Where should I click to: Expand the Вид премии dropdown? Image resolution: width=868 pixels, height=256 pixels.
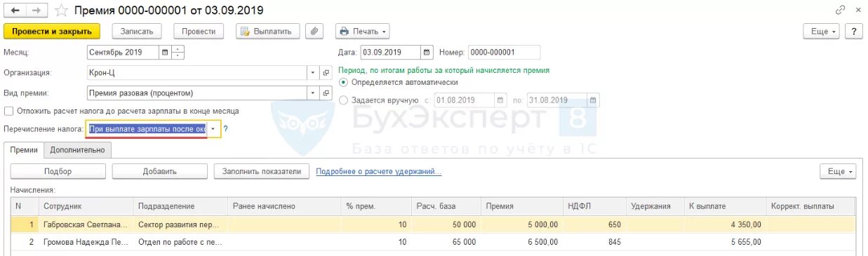313,93
